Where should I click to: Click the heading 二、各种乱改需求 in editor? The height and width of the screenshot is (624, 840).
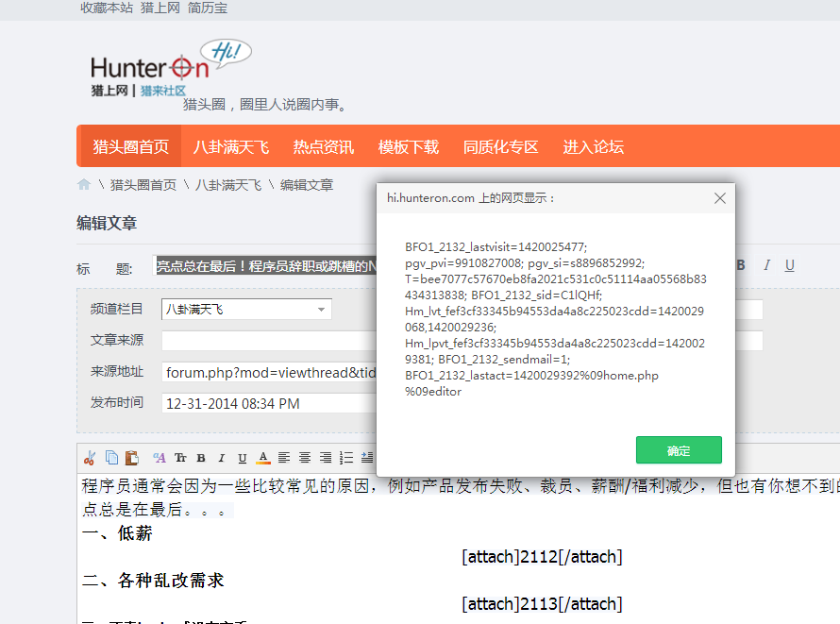[153, 580]
